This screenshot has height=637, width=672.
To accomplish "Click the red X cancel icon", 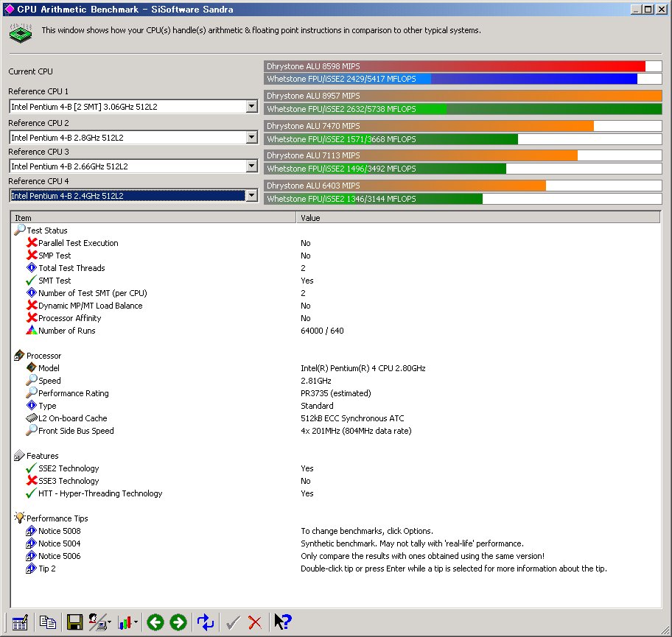I will pos(255,622).
